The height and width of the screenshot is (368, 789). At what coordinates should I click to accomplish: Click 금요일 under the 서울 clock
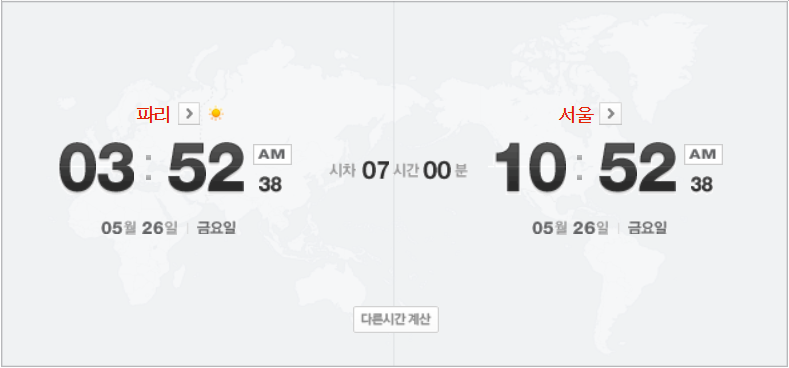tap(647, 228)
